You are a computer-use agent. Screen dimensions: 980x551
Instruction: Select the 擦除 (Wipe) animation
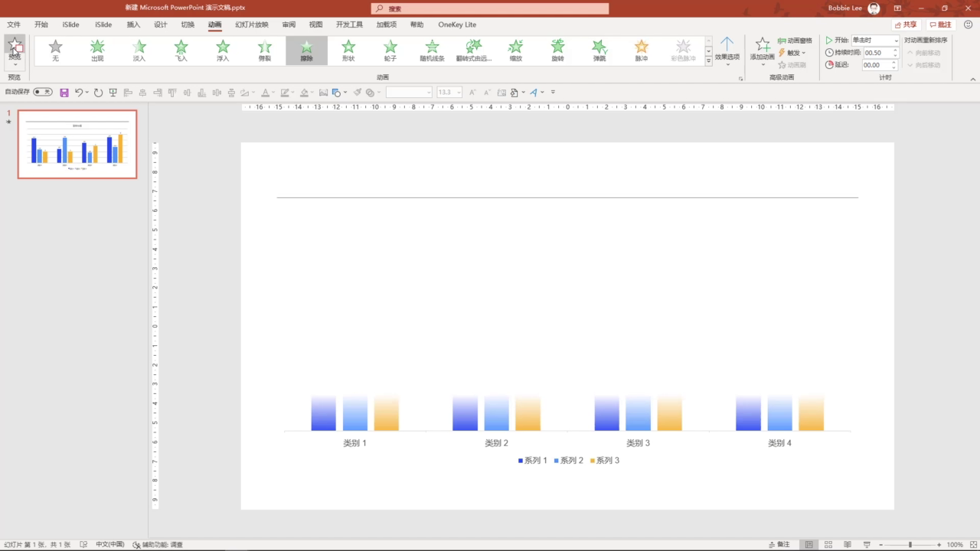(x=306, y=51)
